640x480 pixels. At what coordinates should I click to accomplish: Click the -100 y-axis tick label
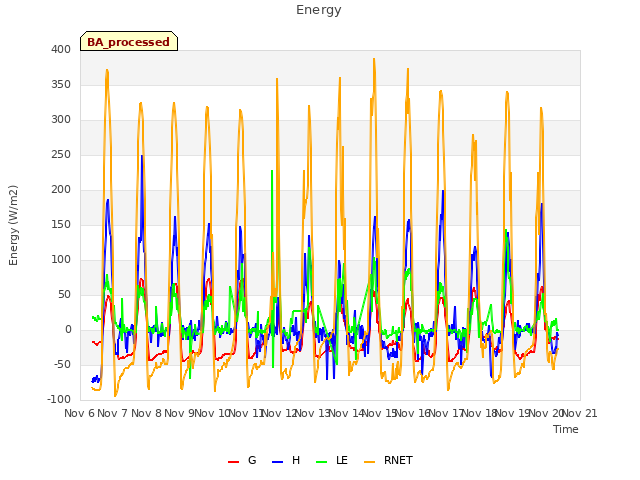[59, 400]
